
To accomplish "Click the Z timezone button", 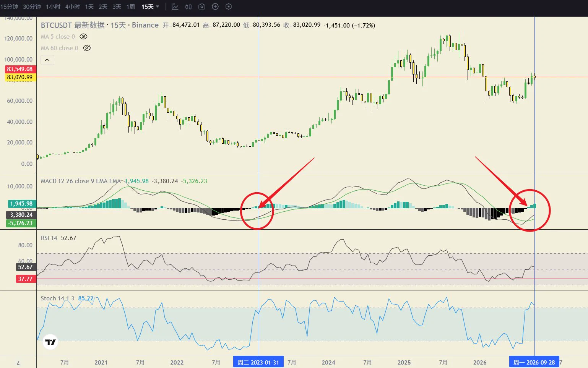I will (18, 362).
